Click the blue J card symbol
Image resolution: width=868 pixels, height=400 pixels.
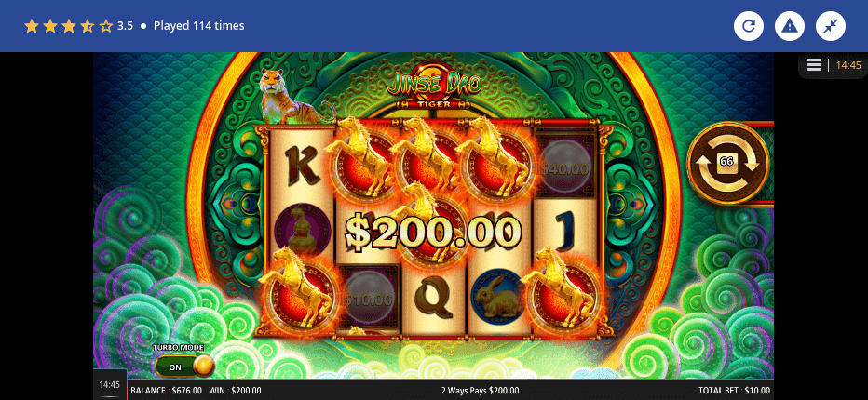point(565,233)
